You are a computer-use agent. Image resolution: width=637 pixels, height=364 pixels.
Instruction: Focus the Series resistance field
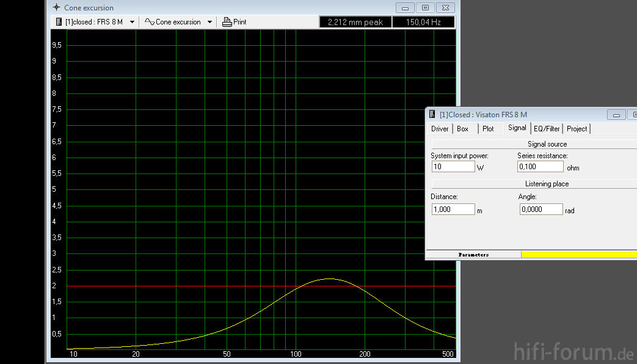[x=540, y=167]
